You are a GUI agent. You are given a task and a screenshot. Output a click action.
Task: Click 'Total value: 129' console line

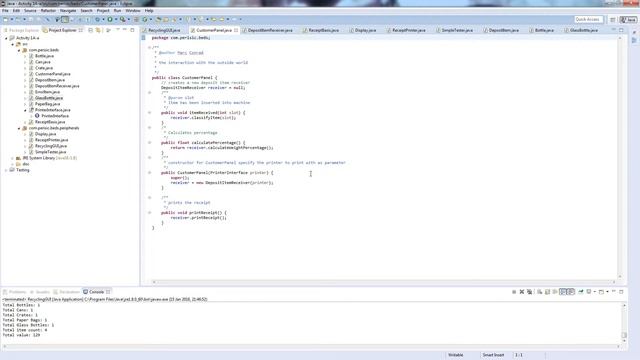click(21, 335)
